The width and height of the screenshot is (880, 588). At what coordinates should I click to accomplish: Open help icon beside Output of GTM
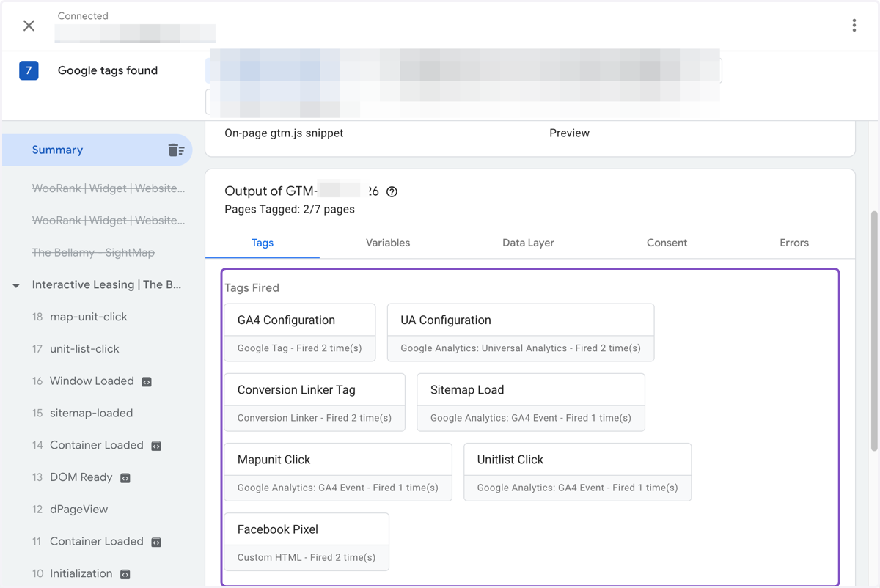point(392,191)
